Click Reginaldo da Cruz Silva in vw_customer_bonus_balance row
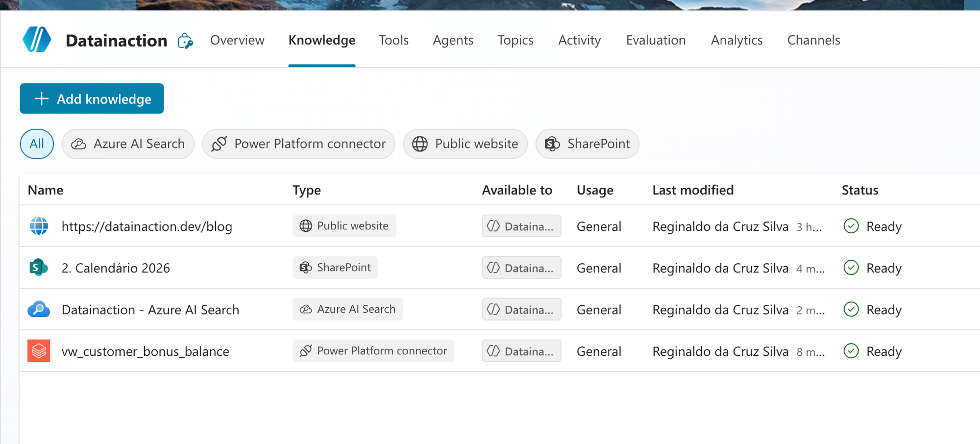 point(720,351)
